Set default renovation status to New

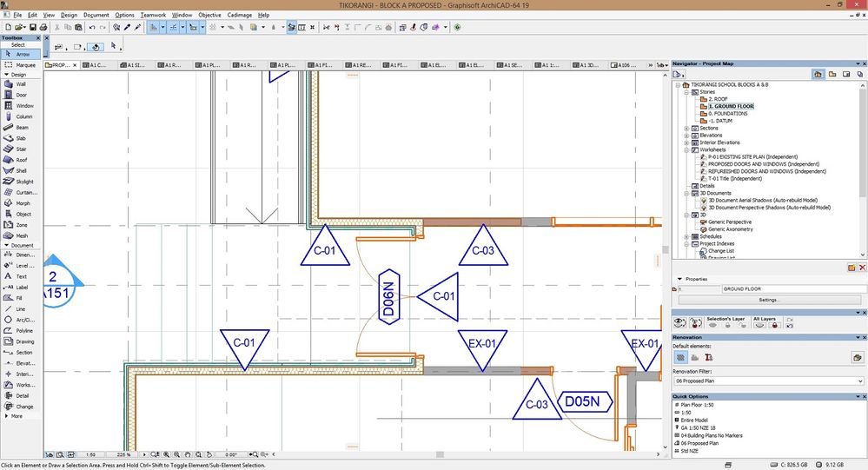(709, 358)
